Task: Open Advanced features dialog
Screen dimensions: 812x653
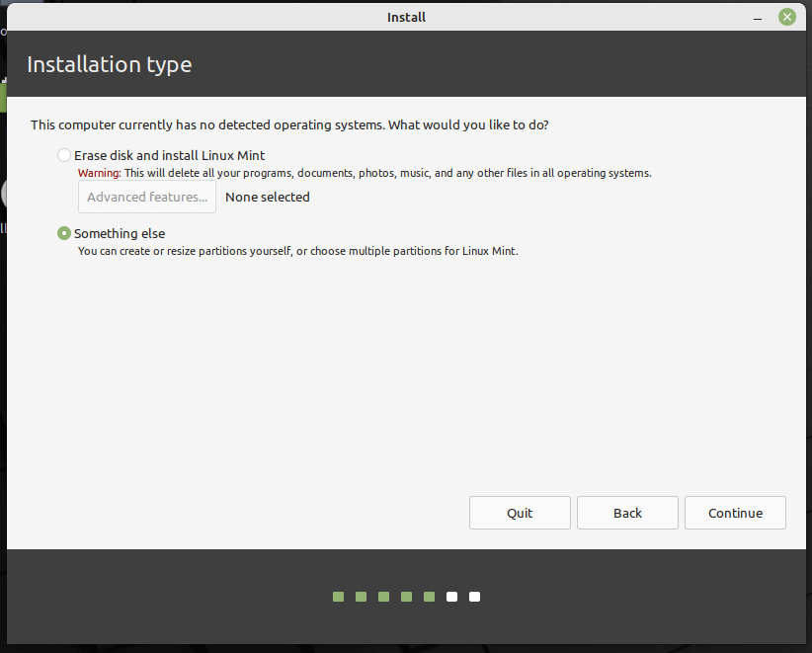Action: point(147,197)
